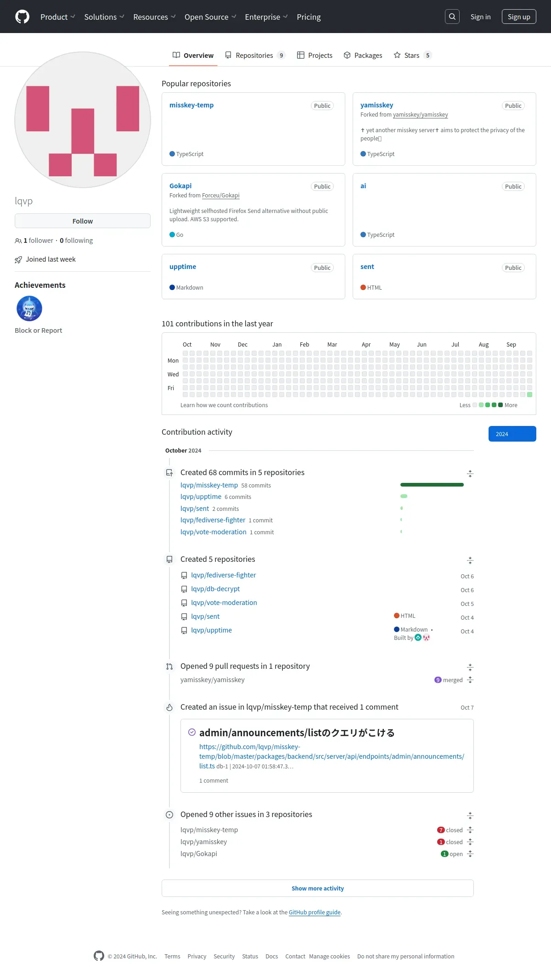The image size is (551, 980).
Task: Open the Forceu/Gokapi fork source link
Action: pos(221,195)
